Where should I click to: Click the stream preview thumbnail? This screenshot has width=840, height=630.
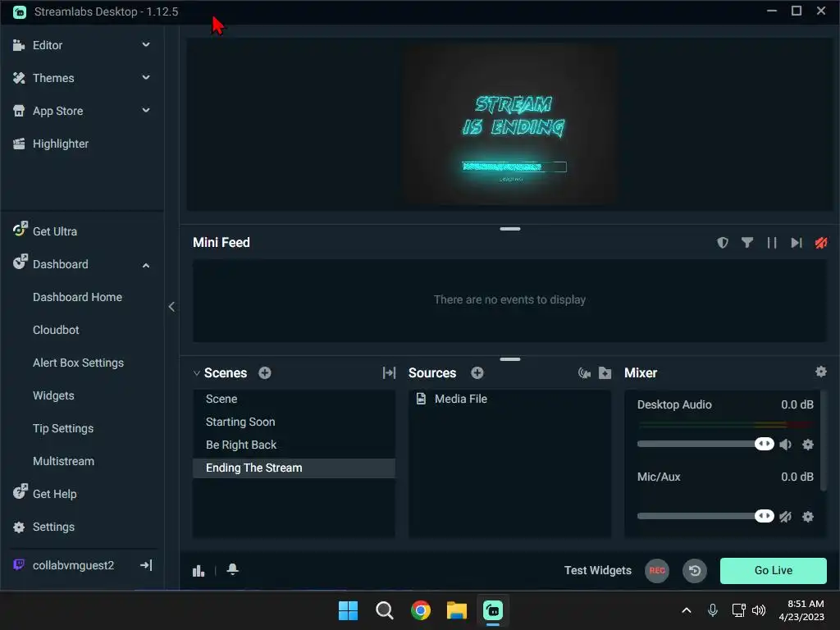(x=510, y=125)
